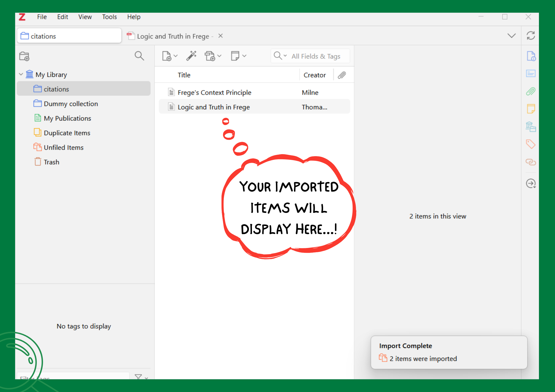Select the Frege's Context Principle item
The image size is (555, 392).
[254, 92]
